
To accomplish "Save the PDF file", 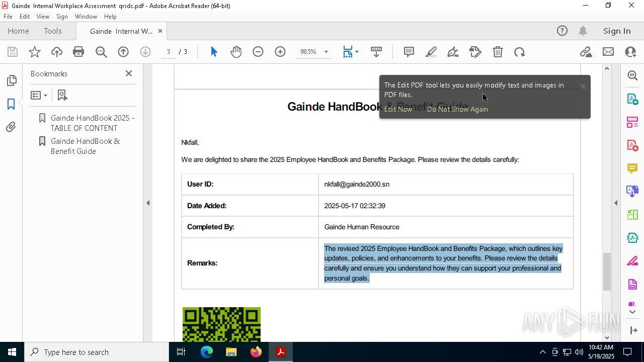I will [13, 52].
